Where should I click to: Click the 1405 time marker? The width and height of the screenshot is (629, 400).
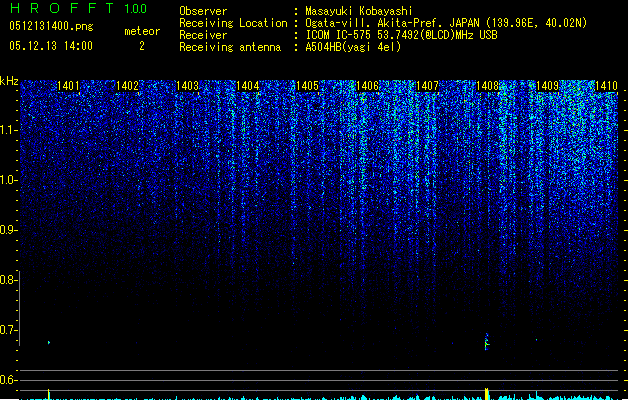pyautogui.click(x=307, y=86)
